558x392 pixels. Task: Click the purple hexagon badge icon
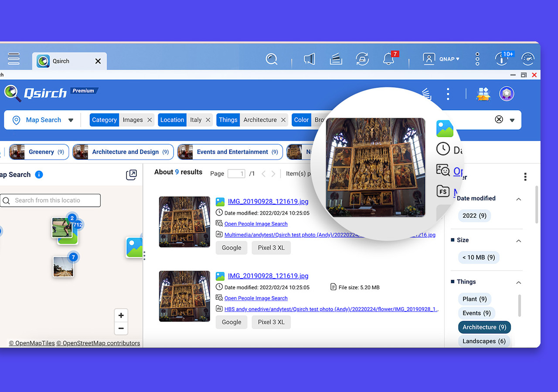point(507,94)
